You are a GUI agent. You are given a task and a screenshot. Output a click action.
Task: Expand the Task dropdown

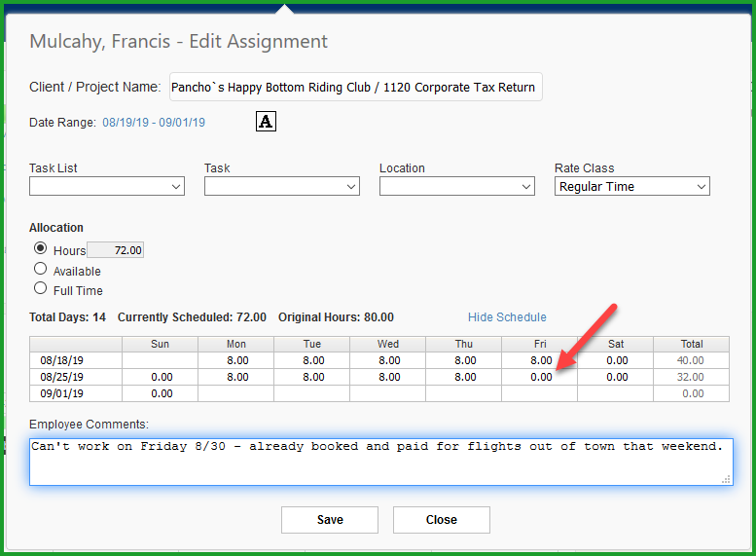[x=282, y=186]
